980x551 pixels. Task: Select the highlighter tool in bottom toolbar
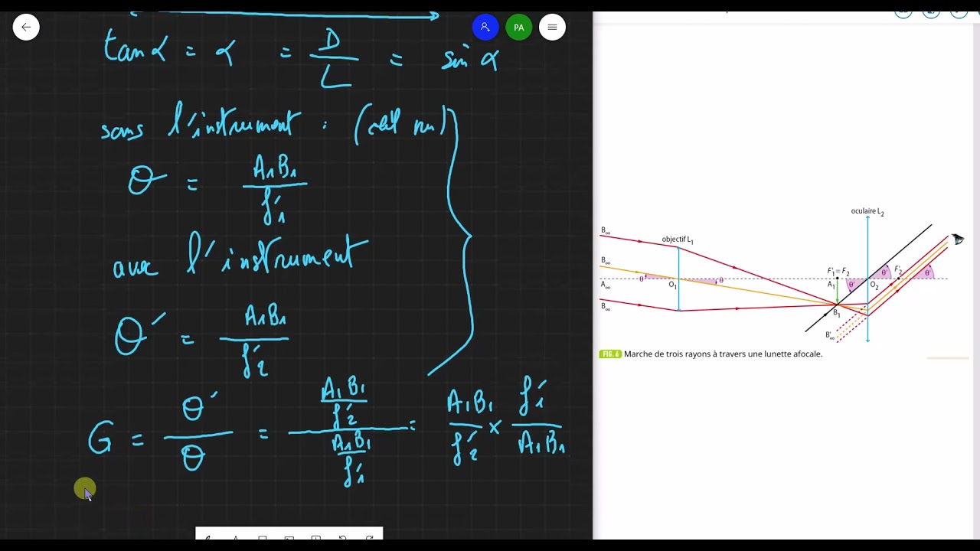pyautogui.click(x=235, y=537)
